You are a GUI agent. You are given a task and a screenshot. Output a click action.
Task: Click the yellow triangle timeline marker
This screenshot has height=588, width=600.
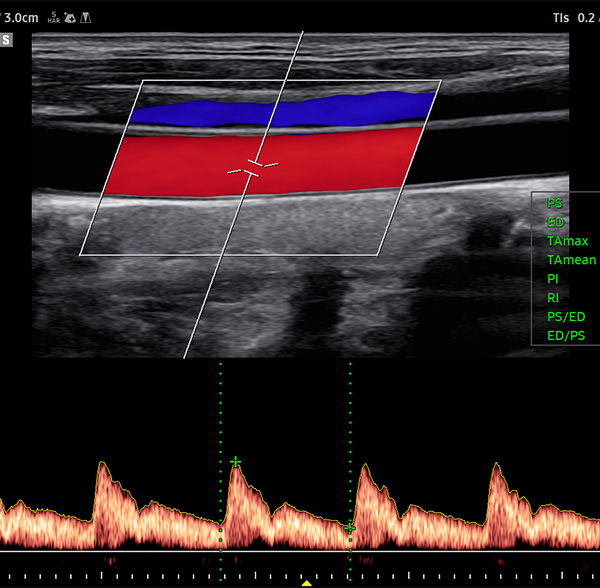pos(307,581)
